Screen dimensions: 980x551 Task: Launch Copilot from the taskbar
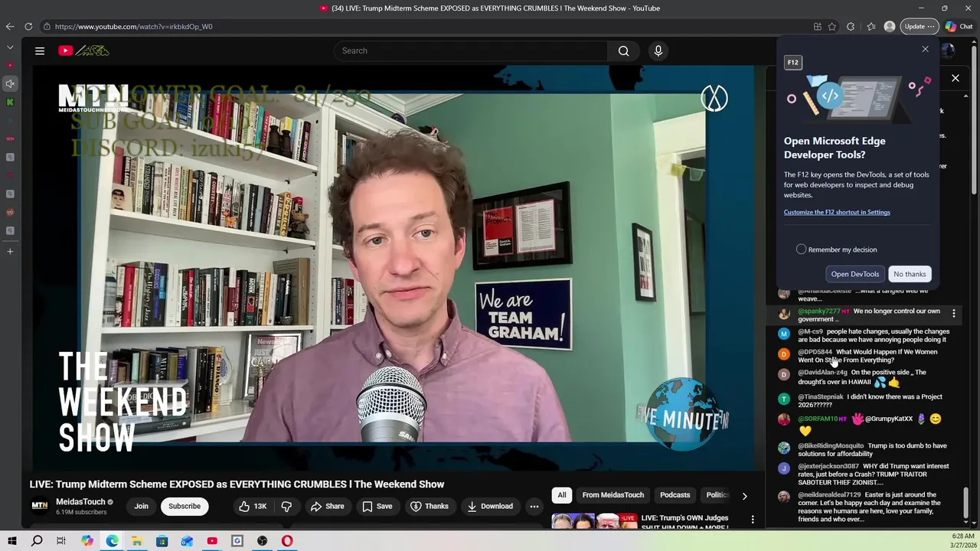(87, 541)
